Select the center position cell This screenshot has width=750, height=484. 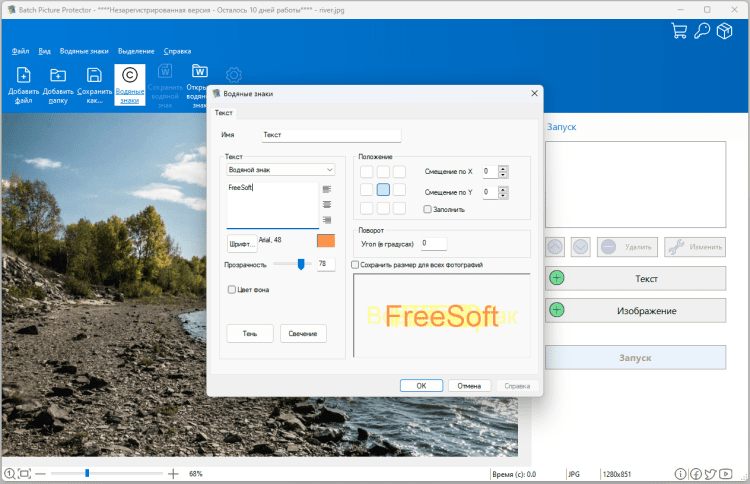(x=383, y=189)
